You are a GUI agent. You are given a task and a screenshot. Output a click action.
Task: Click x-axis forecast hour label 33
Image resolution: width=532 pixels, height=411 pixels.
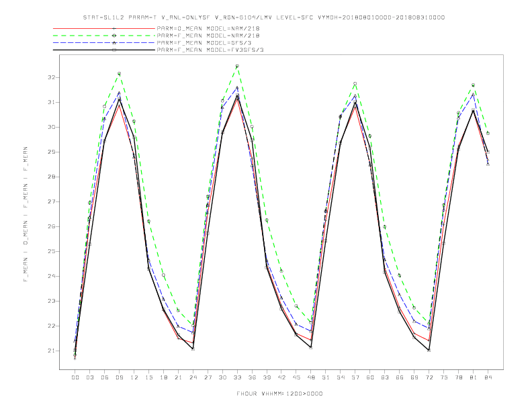[x=237, y=377]
